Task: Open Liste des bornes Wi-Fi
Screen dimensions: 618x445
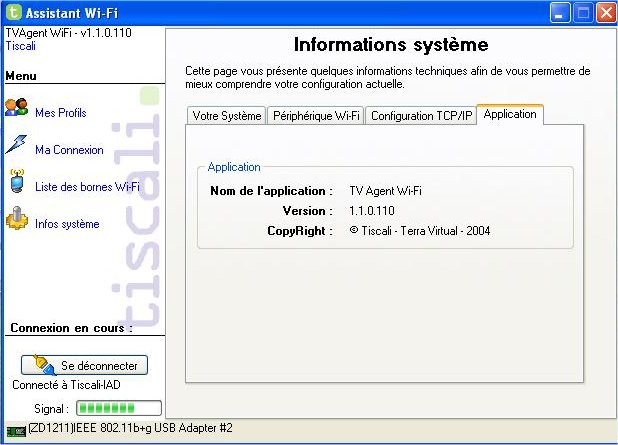Action: coord(87,187)
